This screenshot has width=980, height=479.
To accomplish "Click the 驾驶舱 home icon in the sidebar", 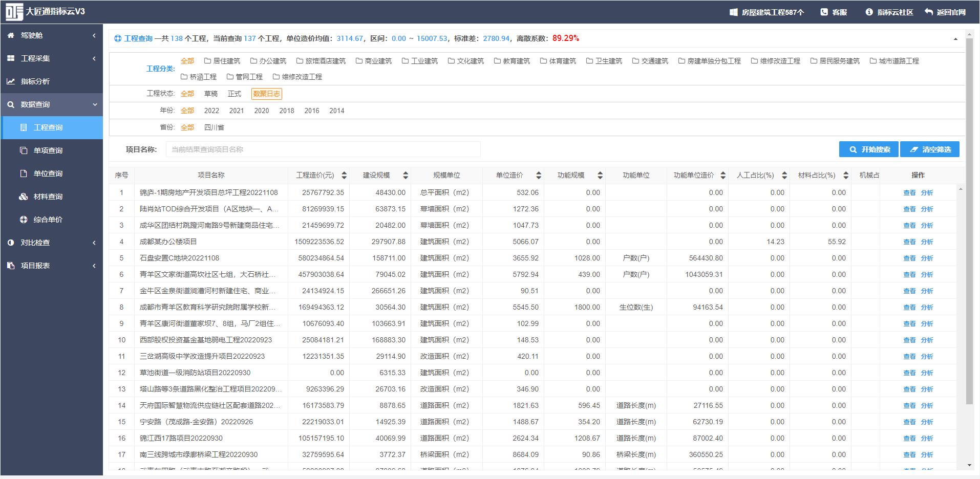I will tap(11, 35).
